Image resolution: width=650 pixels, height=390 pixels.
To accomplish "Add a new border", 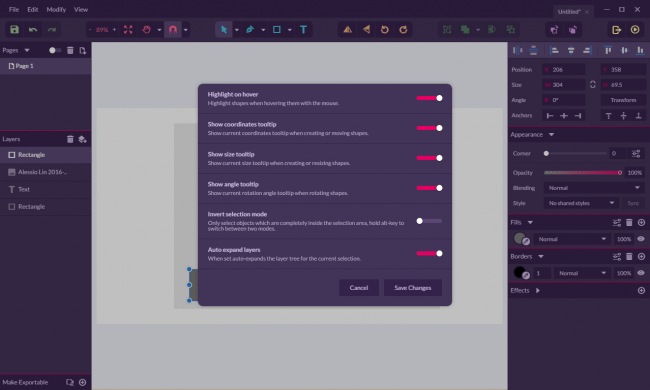I will (641, 257).
